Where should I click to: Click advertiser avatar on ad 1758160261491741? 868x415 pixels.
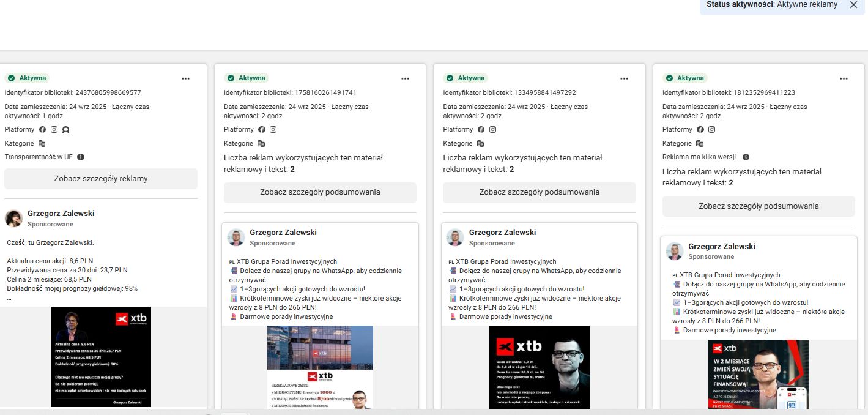click(236, 237)
